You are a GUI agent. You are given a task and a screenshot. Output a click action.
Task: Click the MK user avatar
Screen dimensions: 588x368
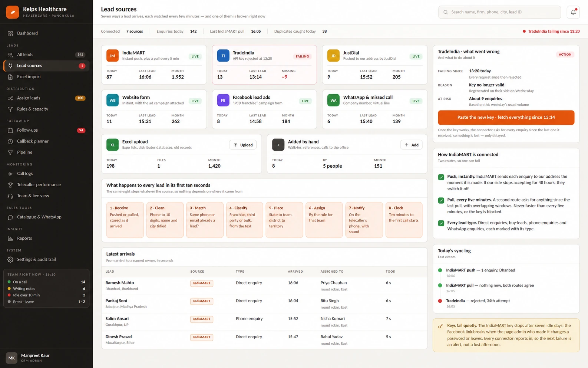pyautogui.click(x=11, y=358)
